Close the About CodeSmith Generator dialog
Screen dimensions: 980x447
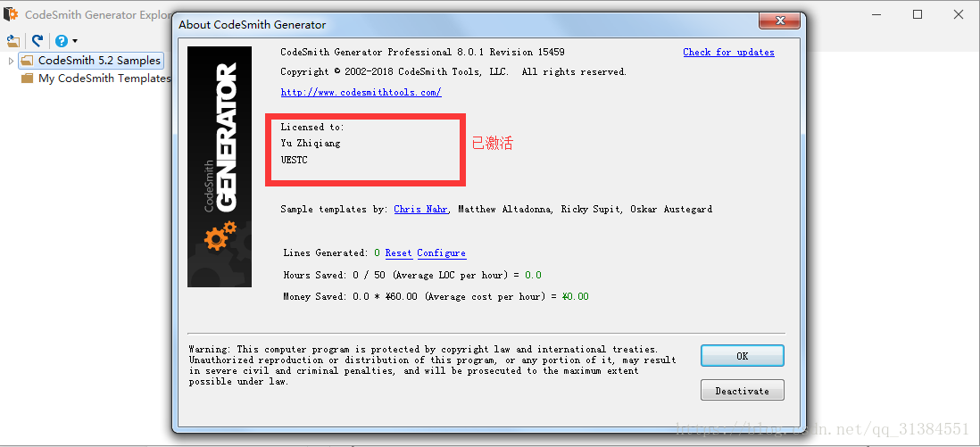pos(780,21)
